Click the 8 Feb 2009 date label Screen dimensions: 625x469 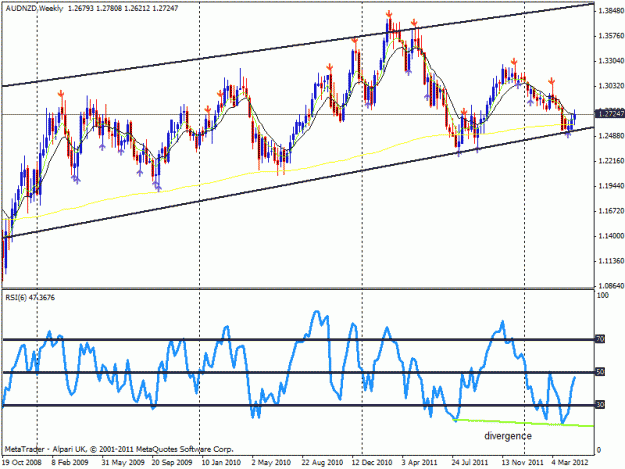(70, 462)
